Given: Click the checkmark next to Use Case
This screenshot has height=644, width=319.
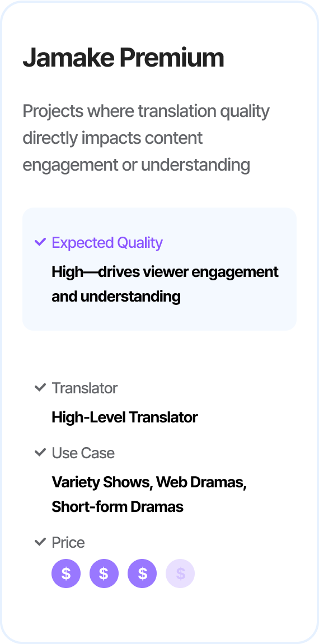Looking at the screenshot, I should [x=40, y=453].
